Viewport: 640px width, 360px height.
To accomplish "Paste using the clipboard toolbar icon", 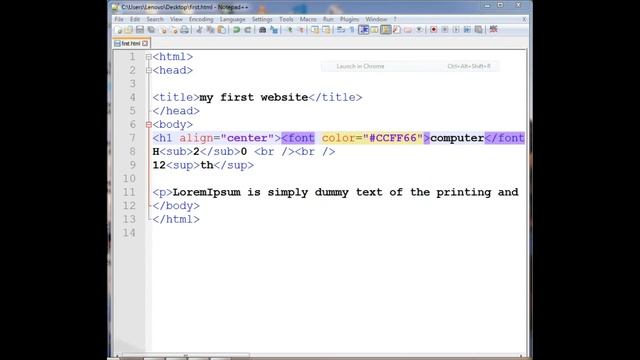I will pyautogui.click(x=222, y=30).
